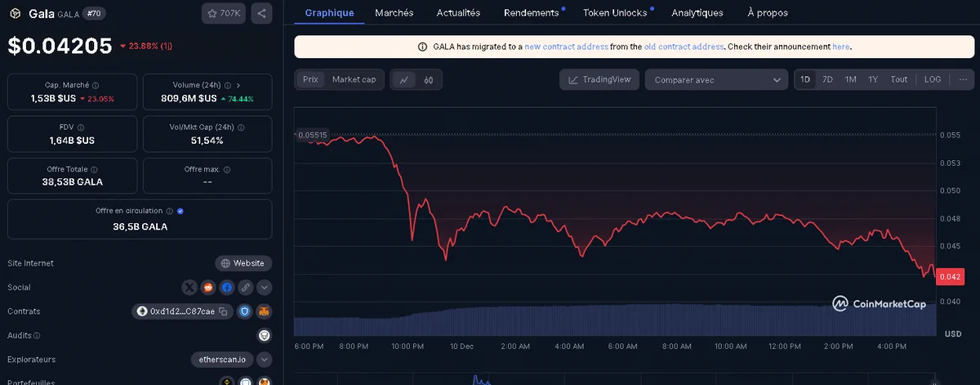
Task: Click the chain link social icon
Action: click(246, 287)
